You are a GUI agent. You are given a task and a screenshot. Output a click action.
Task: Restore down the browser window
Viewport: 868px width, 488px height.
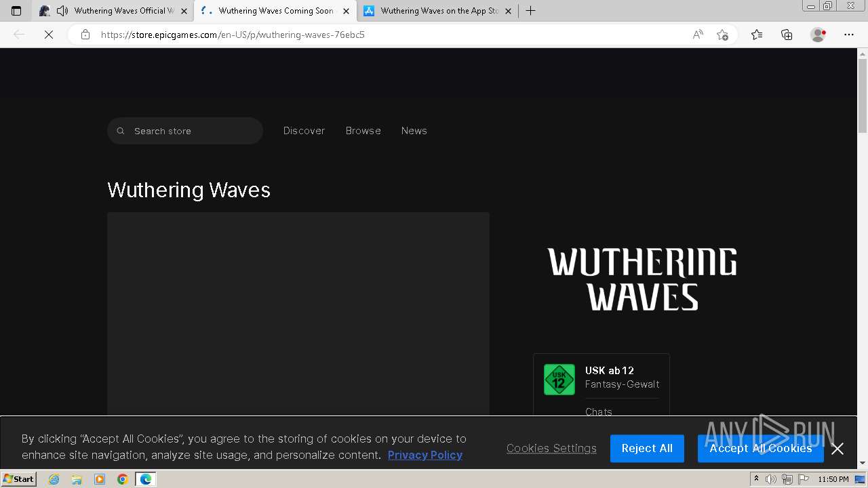pyautogui.click(x=827, y=6)
